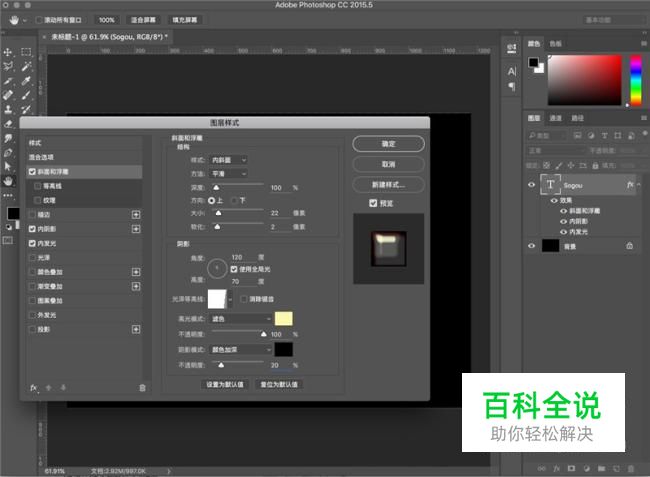The image size is (650, 477).
Task: Click the fx menu icon in the dialog footer
Action: pyautogui.click(x=34, y=388)
